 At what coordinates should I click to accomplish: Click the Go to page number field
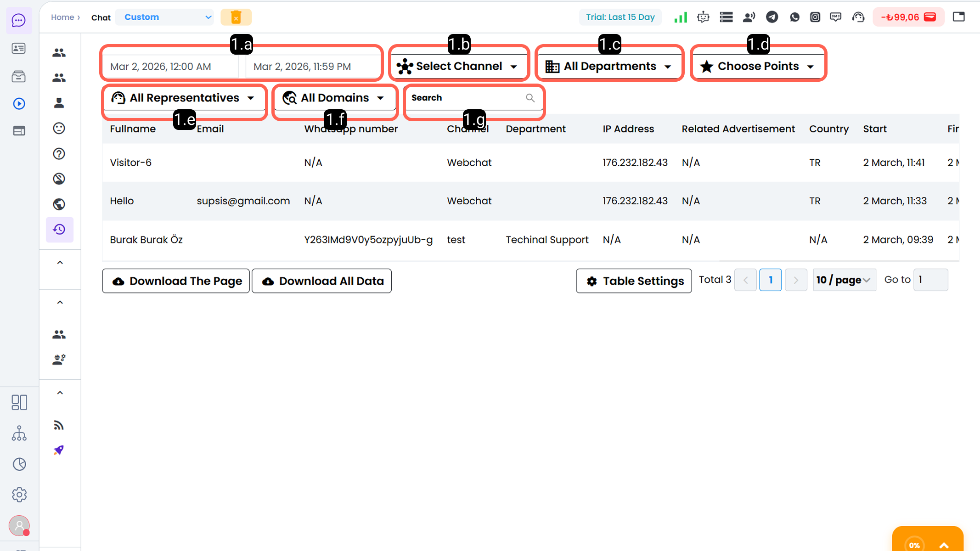tap(931, 280)
